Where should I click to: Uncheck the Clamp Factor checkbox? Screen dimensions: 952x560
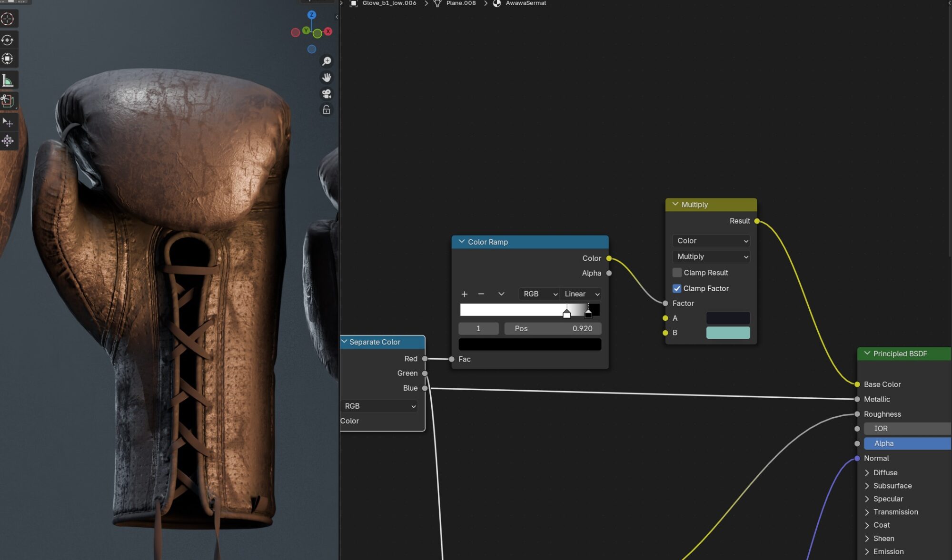pos(677,288)
